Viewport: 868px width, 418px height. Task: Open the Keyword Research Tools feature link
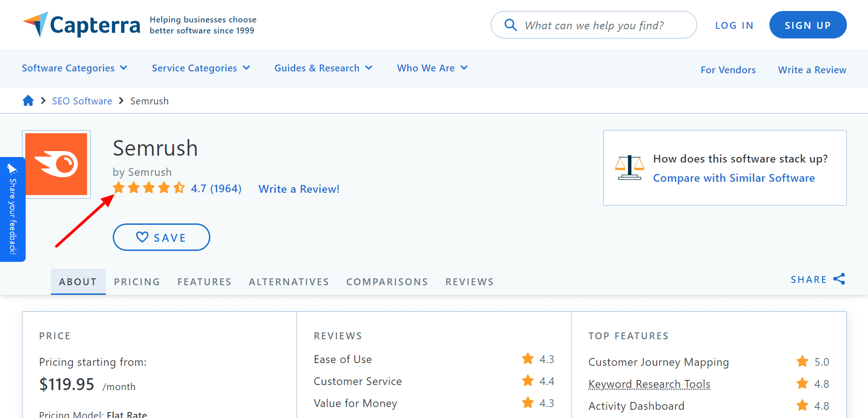click(649, 384)
